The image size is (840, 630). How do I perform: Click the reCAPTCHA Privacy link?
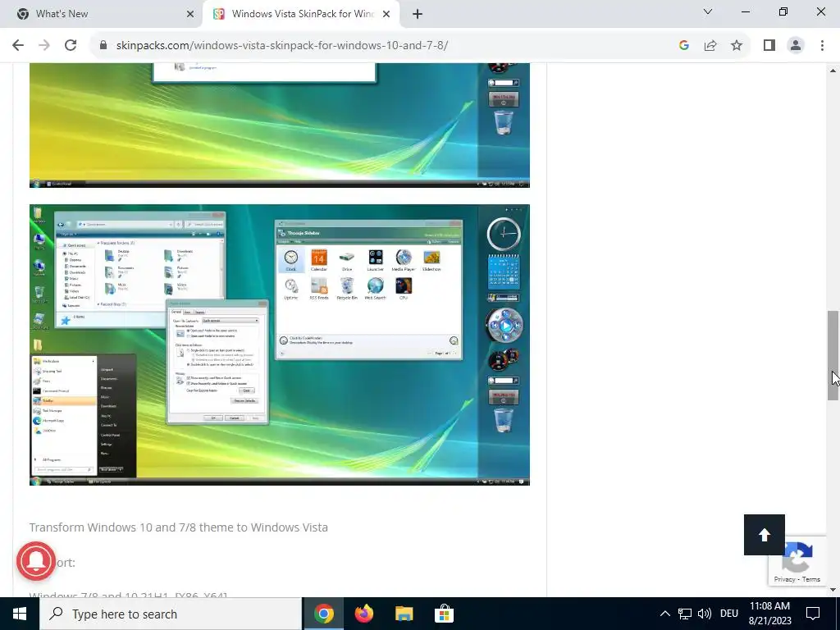pos(784,579)
